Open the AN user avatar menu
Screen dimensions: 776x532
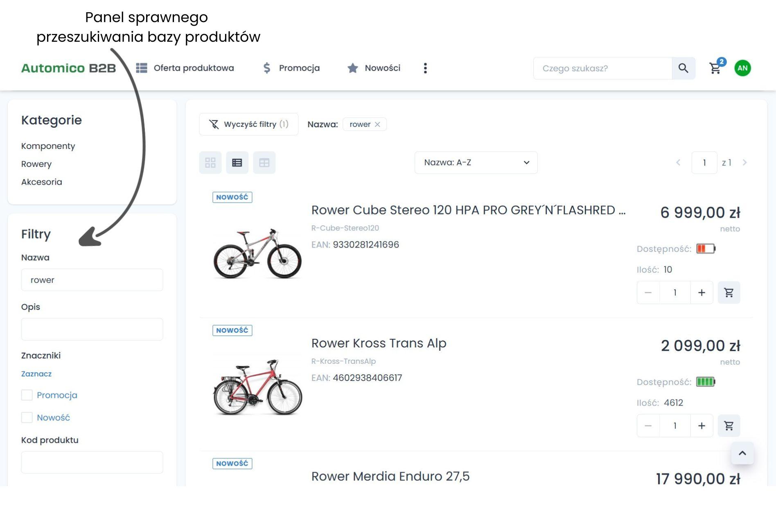coord(742,68)
